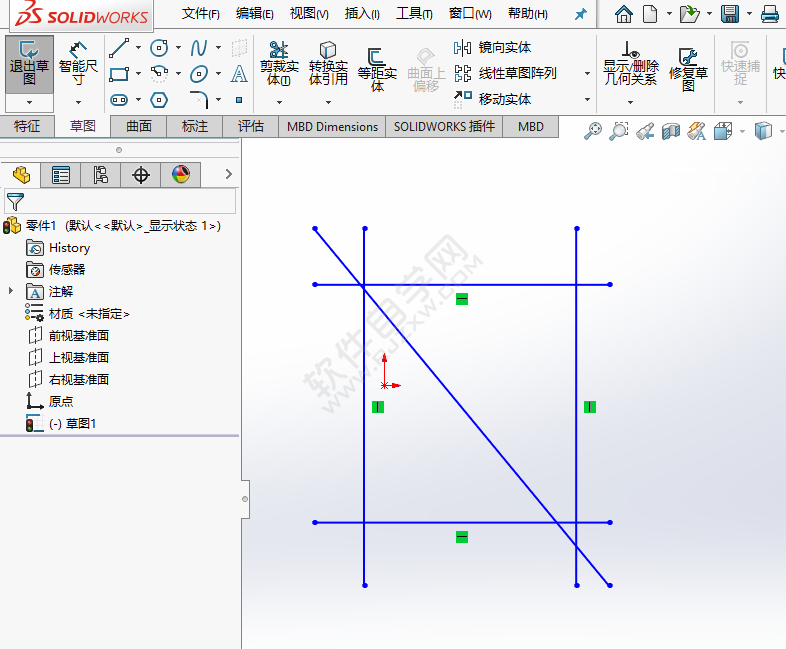
Task: Select 原点 (Origin) in feature tree
Action: [x=61, y=401]
